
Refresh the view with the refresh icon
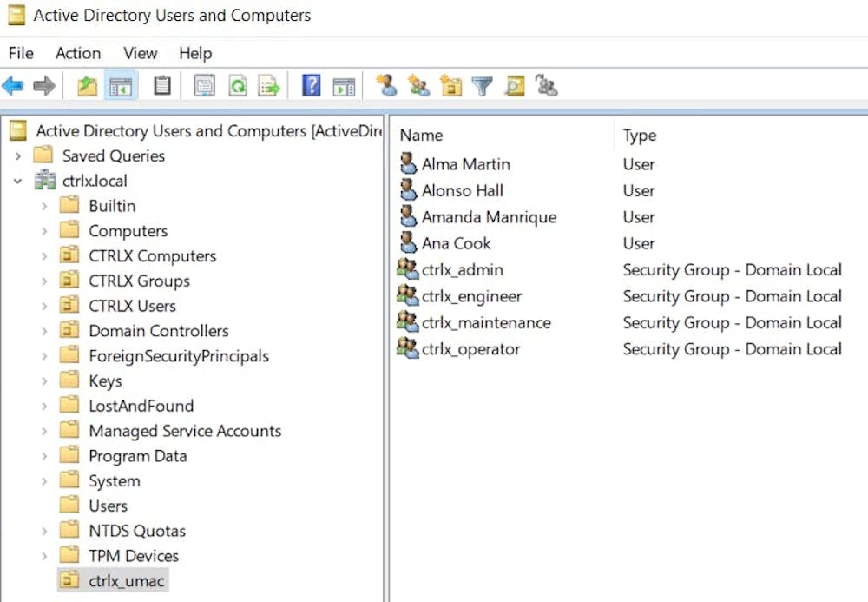(236, 85)
